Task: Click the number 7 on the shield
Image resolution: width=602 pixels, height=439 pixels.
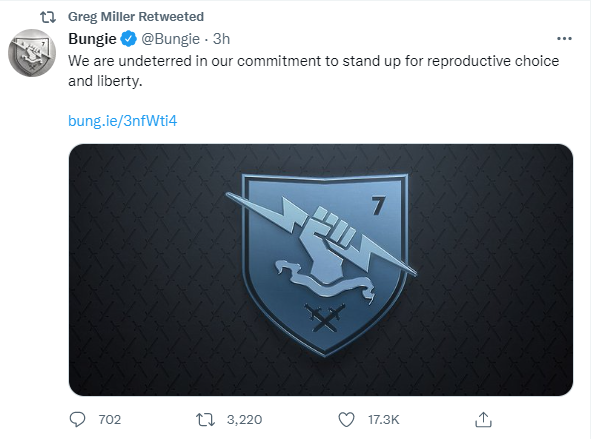Action: point(378,205)
